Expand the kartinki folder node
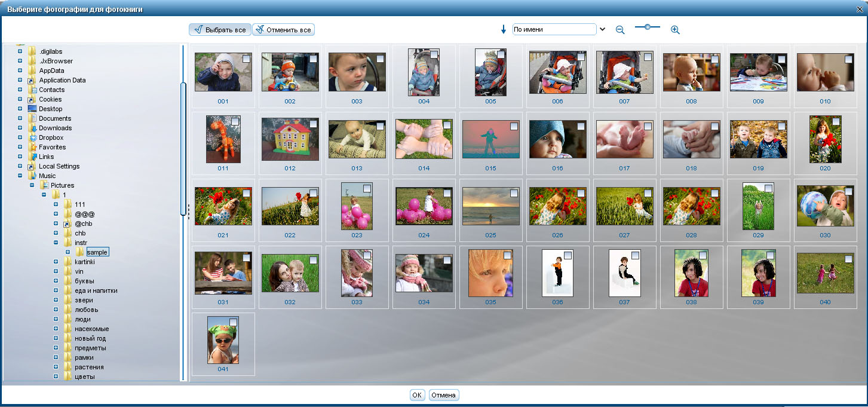 point(56,262)
